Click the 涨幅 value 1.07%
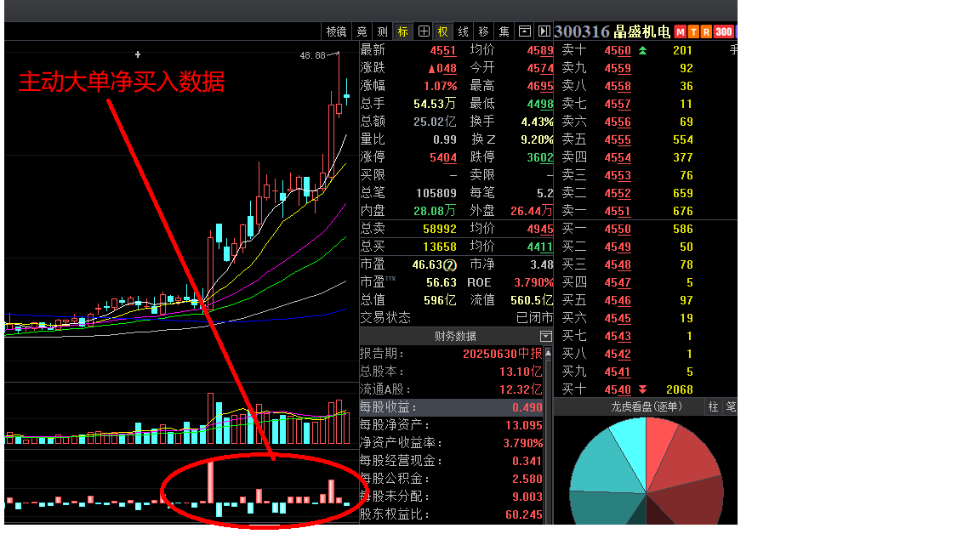980x551 pixels. [x=440, y=86]
